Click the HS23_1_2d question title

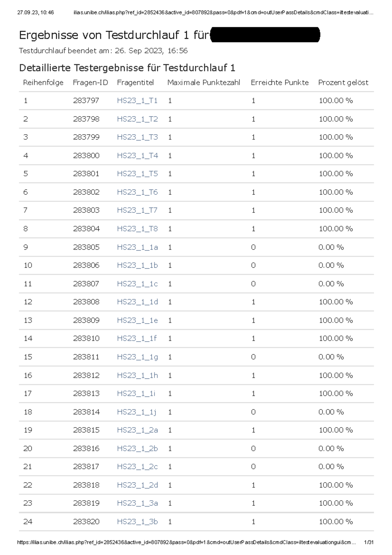click(x=137, y=485)
